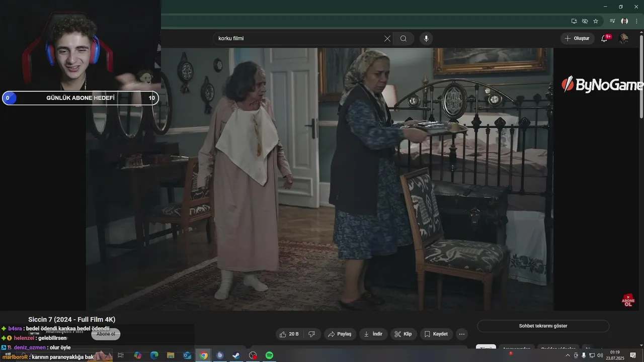Click microphone icon in system tray
This screenshot has height=362, width=644.
pyautogui.click(x=584, y=355)
